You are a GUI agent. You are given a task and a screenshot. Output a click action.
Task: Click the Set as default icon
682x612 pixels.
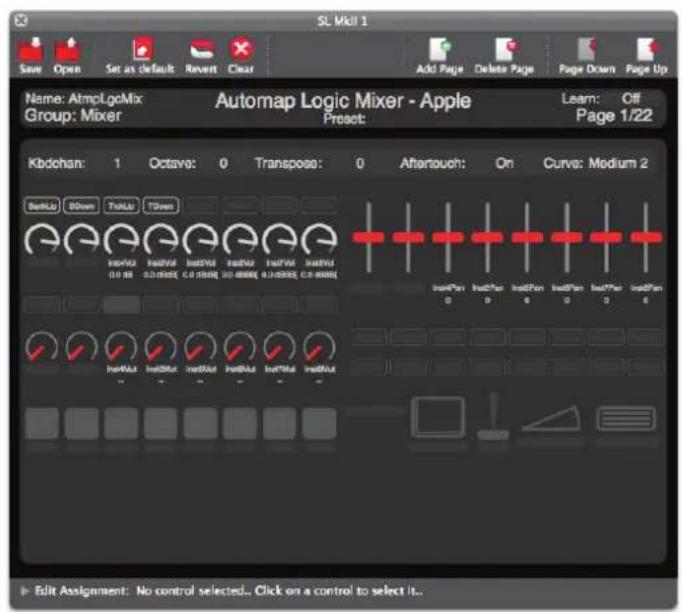click(x=143, y=50)
